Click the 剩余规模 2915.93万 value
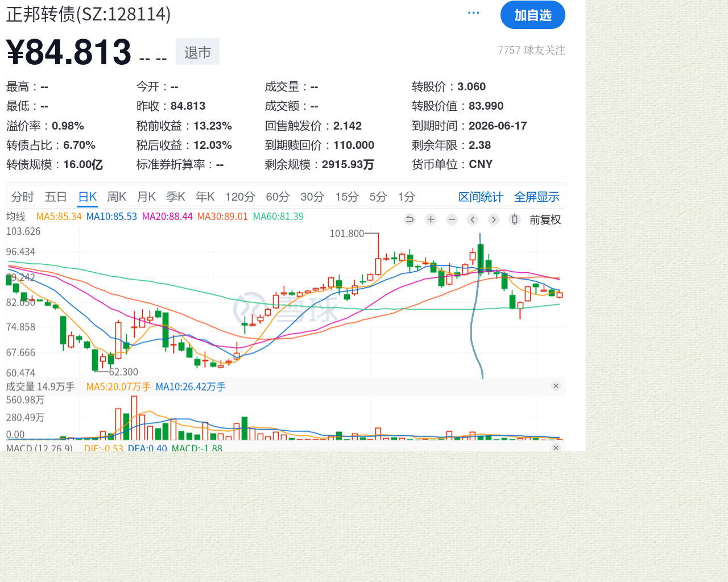Viewport: 728px width, 582px height. coord(348,164)
